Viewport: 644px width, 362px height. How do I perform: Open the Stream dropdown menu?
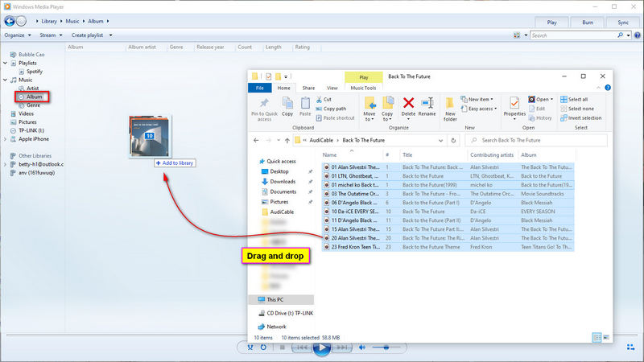click(51, 35)
